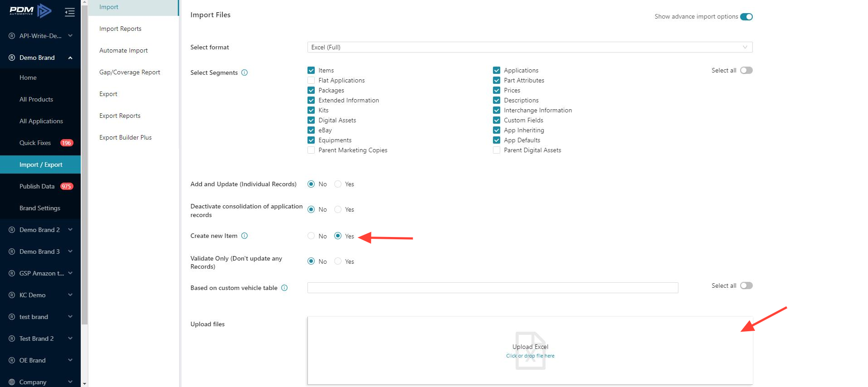Open Gap/Coverage Report

(x=130, y=72)
